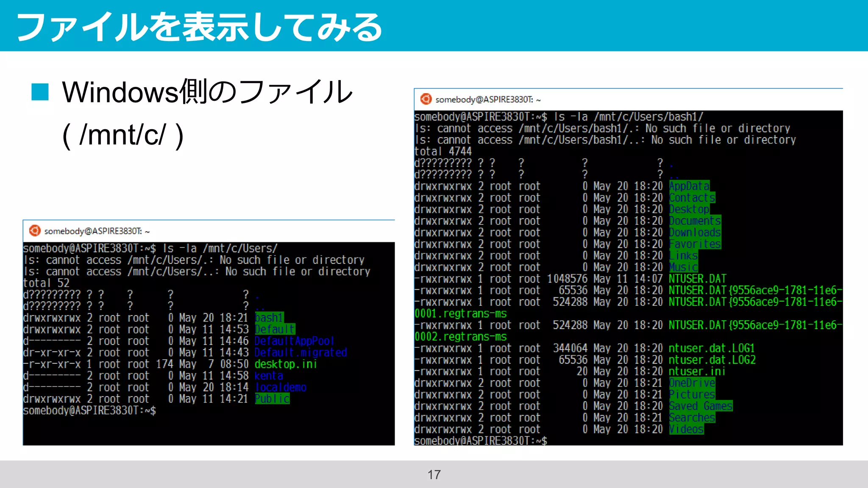This screenshot has width=868, height=488.
Task: Click the NTUSER.DAT file sized 1048576
Action: pyautogui.click(x=698, y=279)
